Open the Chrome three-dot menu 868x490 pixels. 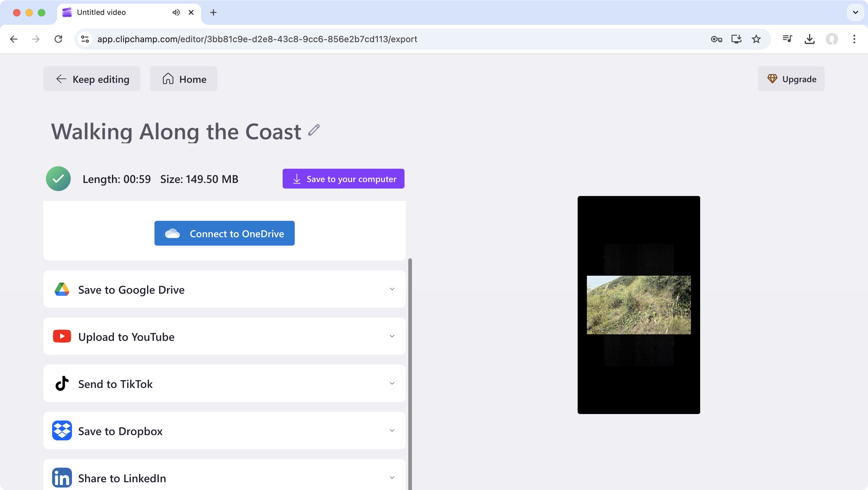point(854,39)
